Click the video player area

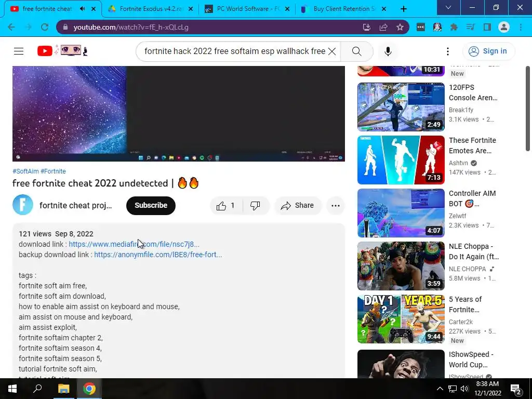[x=179, y=114]
